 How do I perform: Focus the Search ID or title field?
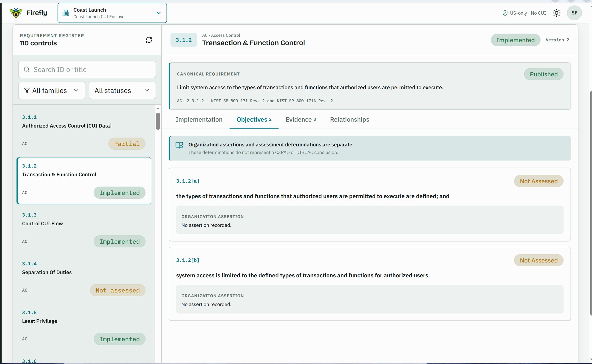(x=87, y=70)
